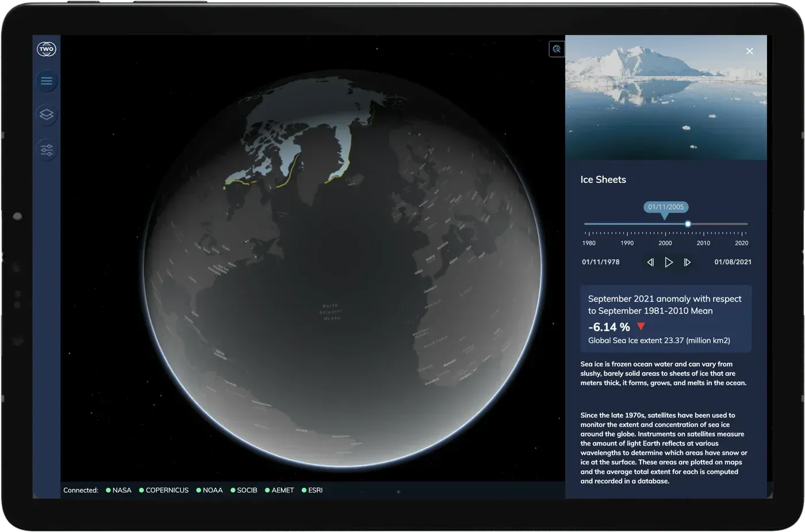This screenshot has width=805, height=532.
Task: Click the 2010 timeline tick label
Action: coord(703,243)
